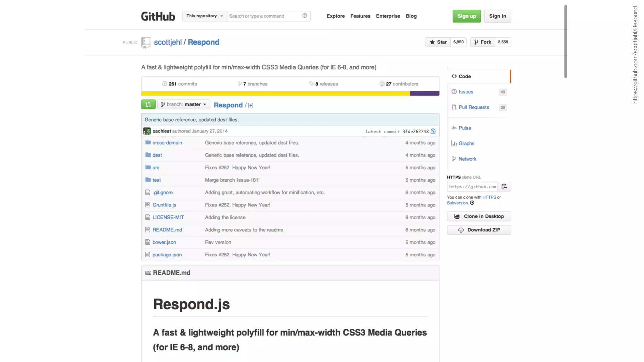The image size is (644, 362).
Task: Click commit message 'Adding the license'
Action: pyautogui.click(x=225, y=217)
